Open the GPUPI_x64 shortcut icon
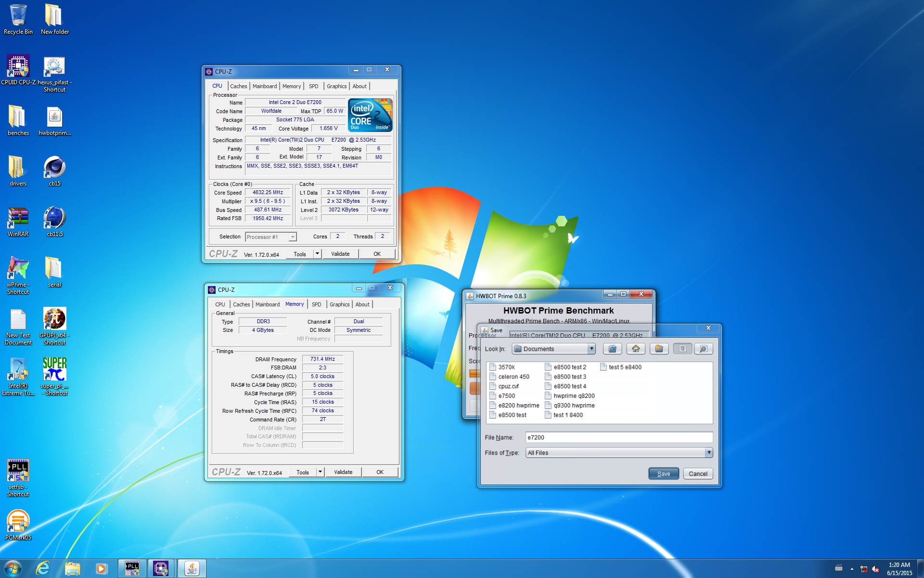The width and height of the screenshot is (924, 578). [x=54, y=326]
